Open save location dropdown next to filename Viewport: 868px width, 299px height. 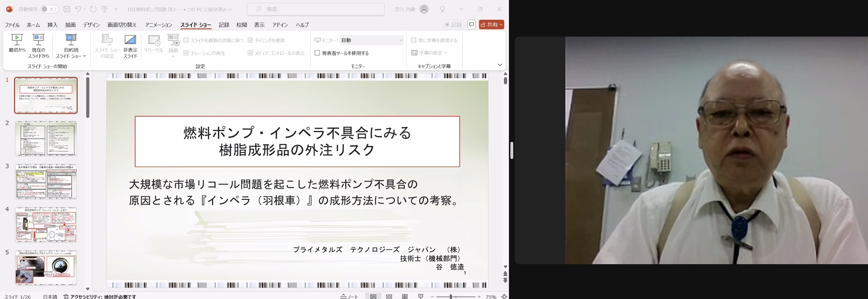(230, 9)
